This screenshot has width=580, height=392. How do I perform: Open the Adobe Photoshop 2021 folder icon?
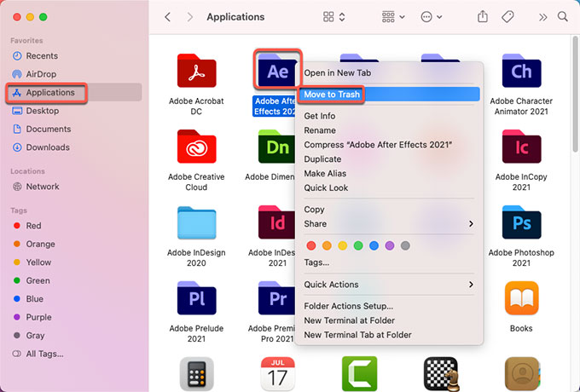pyautogui.click(x=521, y=222)
